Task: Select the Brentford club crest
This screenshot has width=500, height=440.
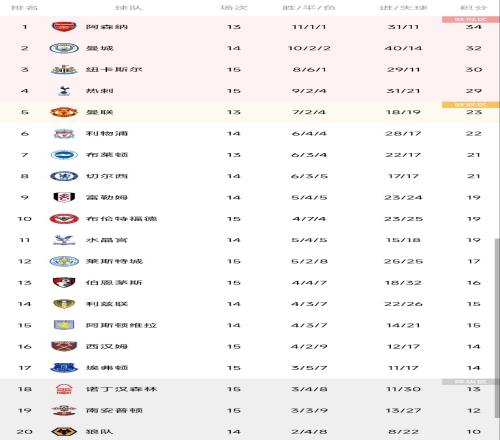Action: click(x=64, y=219)
